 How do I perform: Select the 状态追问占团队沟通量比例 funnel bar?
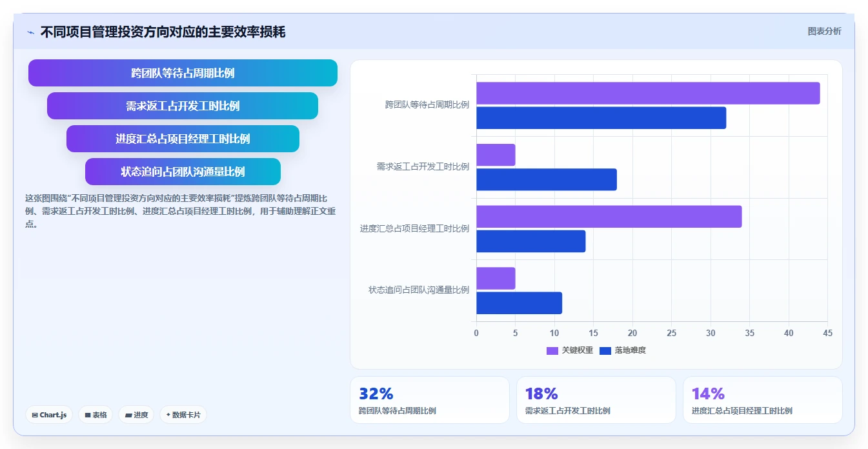183,172
